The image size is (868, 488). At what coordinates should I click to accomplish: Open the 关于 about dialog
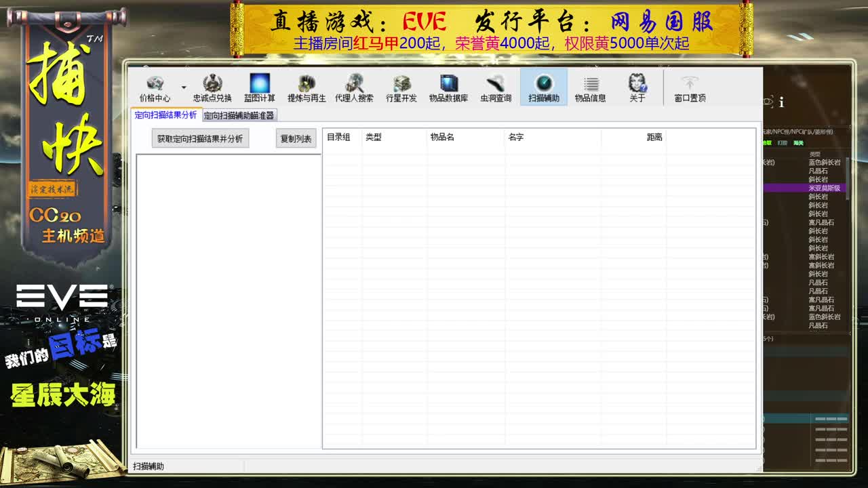(x=637, y=88)
